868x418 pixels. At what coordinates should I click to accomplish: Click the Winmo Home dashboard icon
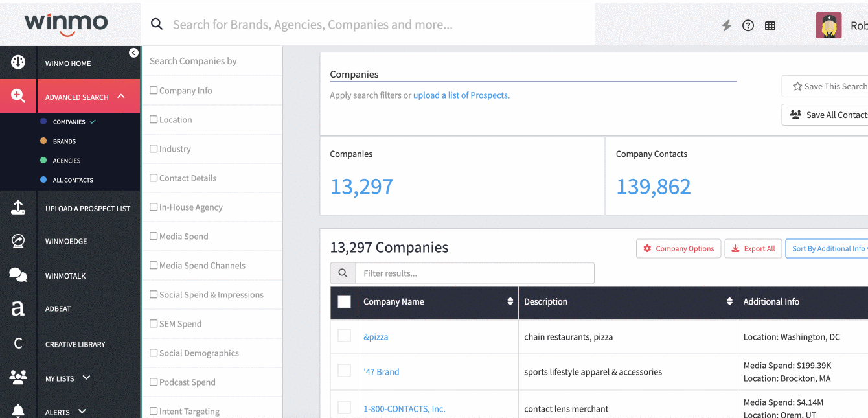pos(18,62)
